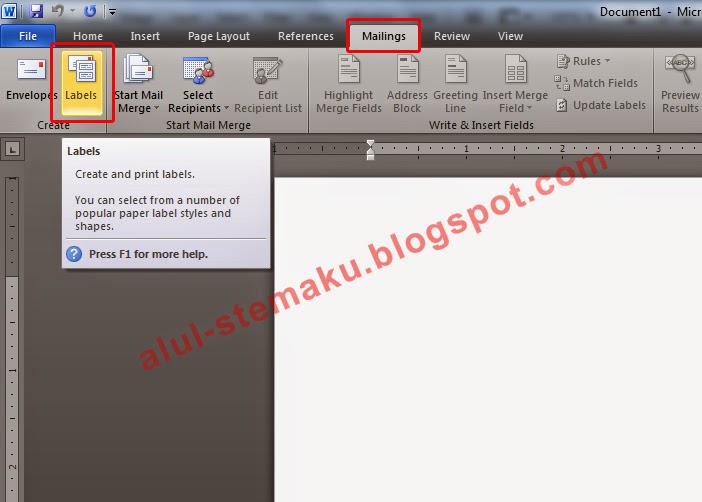This screenshot has height=502, width=702.
Task: Click the vertical ruler on the left
Action: (x=12, y=338)
